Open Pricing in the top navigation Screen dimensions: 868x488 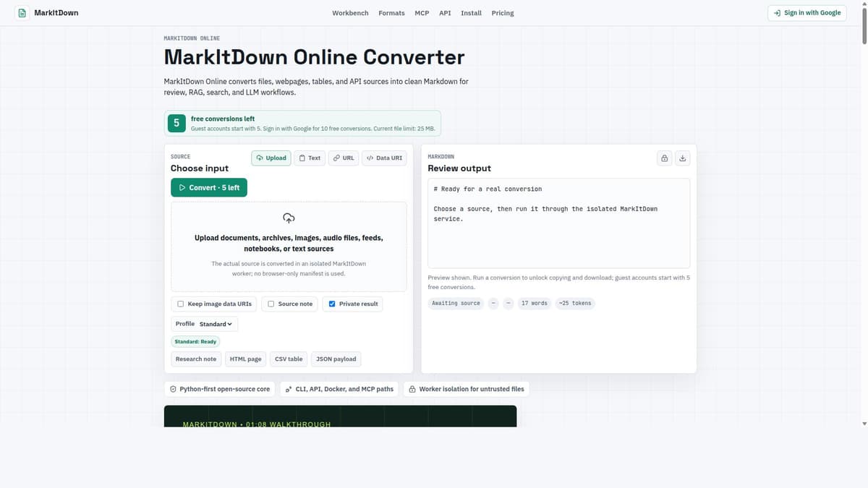[503, 13]
